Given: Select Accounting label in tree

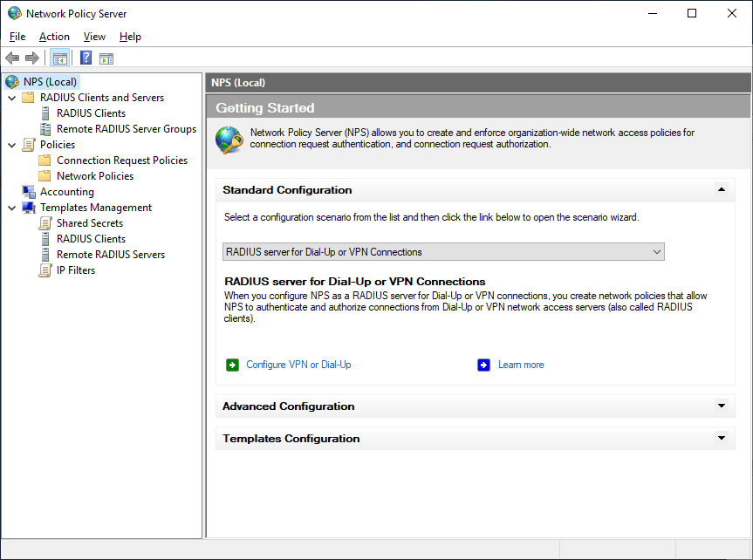Looking at the screenshot, I should click(67, 192).
